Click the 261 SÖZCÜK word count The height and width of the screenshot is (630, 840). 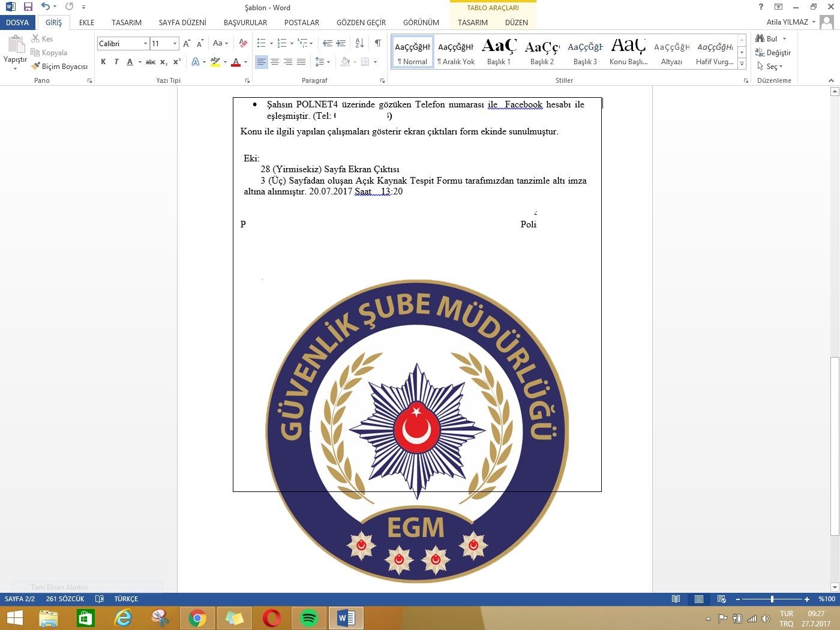65,599
